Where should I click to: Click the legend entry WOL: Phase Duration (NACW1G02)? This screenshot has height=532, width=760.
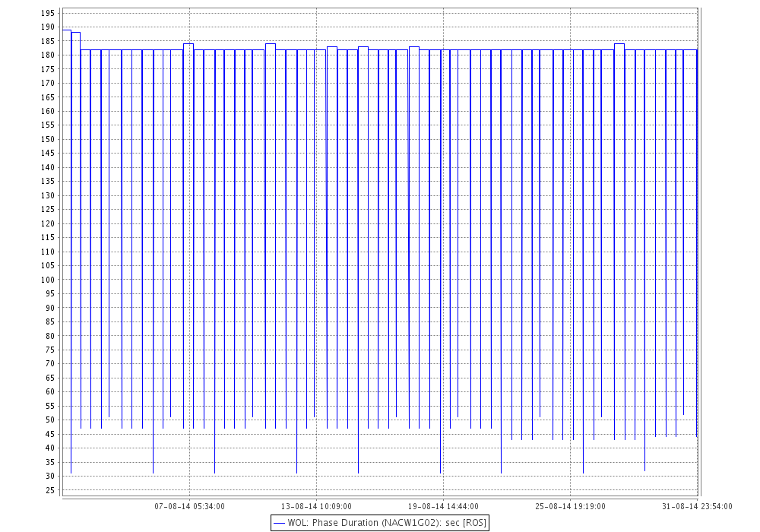379,523
